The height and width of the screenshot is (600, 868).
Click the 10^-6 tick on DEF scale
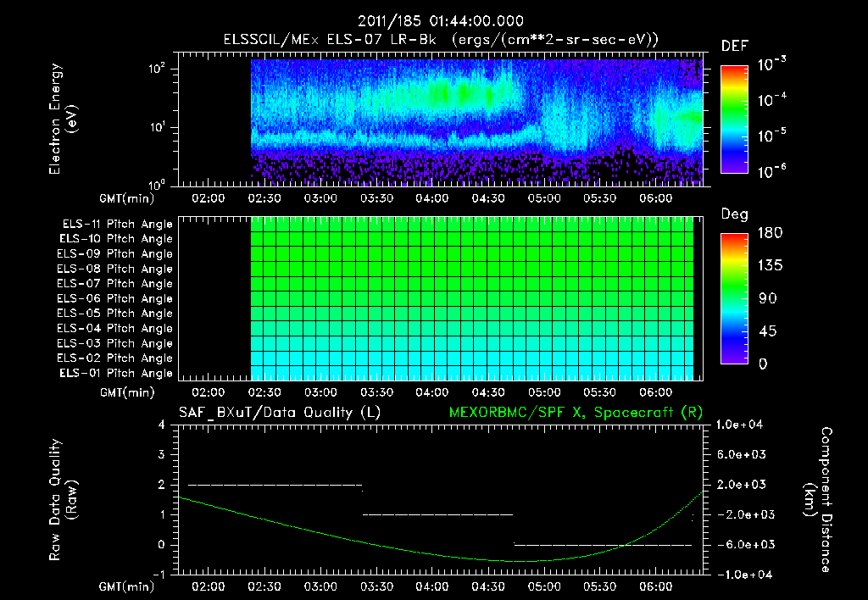click(771, 171)
